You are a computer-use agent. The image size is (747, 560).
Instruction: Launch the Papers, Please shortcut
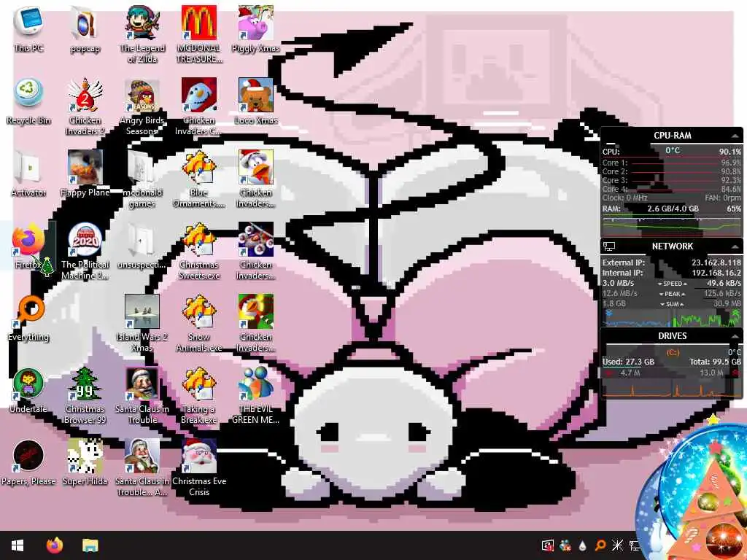[x=28, y=462]
